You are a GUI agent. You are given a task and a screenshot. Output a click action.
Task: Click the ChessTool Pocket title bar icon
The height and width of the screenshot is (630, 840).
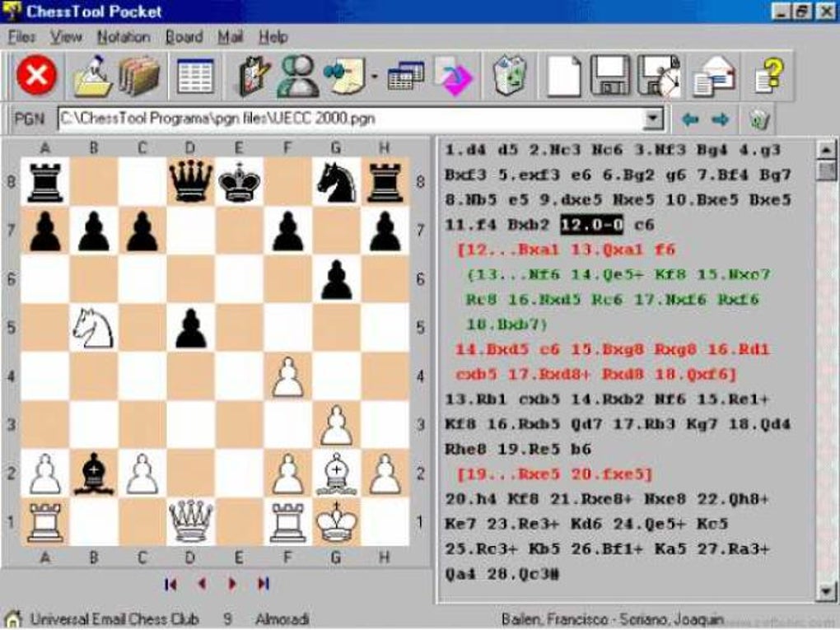(12, 11)
